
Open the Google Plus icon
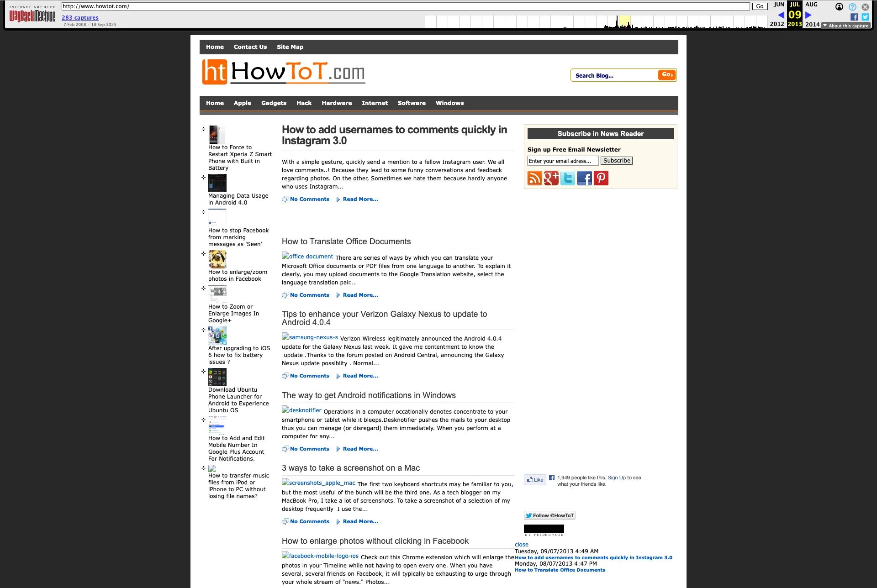551,178
